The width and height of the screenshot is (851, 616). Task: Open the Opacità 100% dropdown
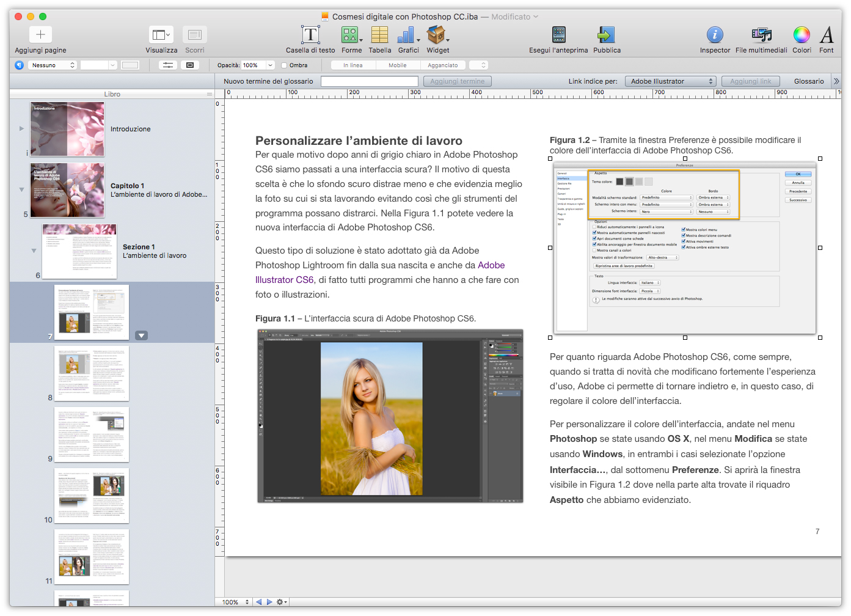271,65
